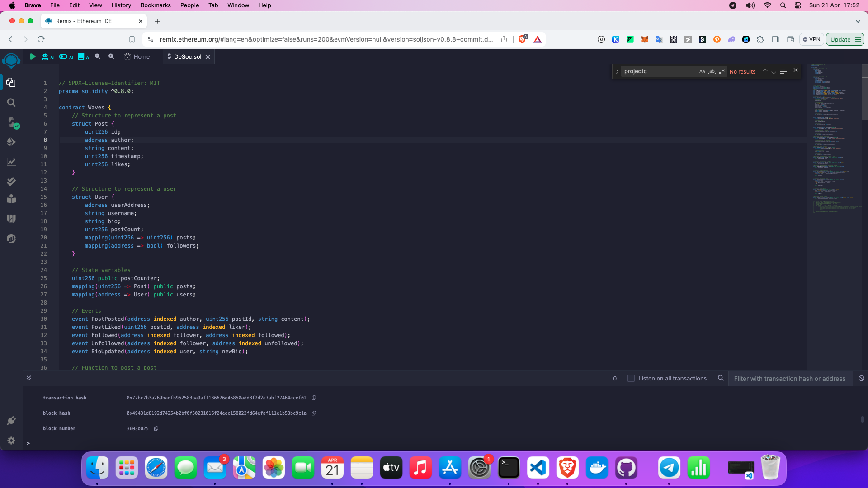Focus the Filter with transaction hash field

tap(790, 379)
